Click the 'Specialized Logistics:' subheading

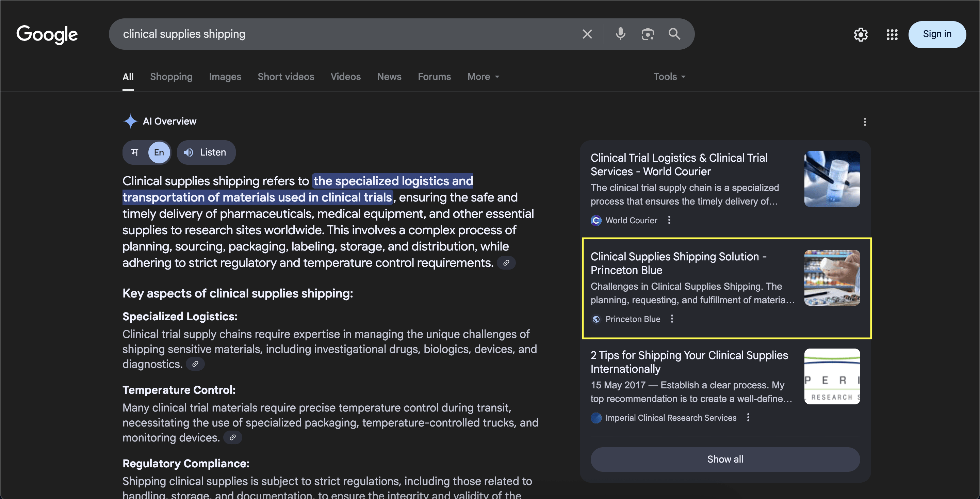180,317
